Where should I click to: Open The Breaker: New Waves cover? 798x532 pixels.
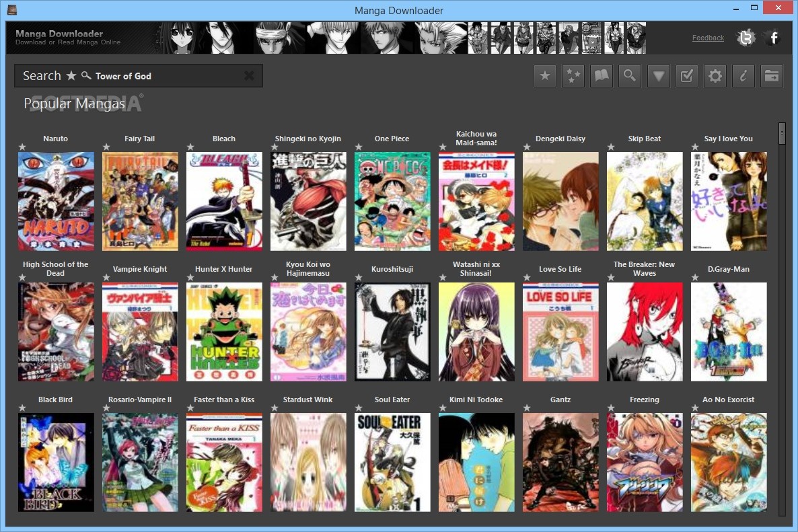click(x=645, y=332)
